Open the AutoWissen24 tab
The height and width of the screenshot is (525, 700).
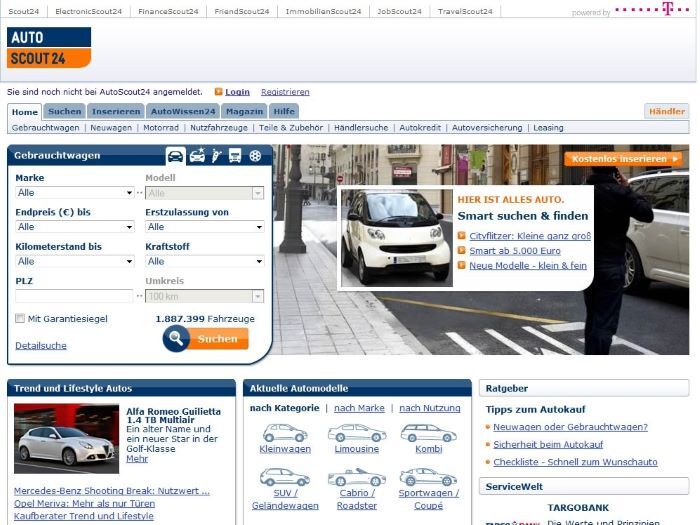pos(183,111)
